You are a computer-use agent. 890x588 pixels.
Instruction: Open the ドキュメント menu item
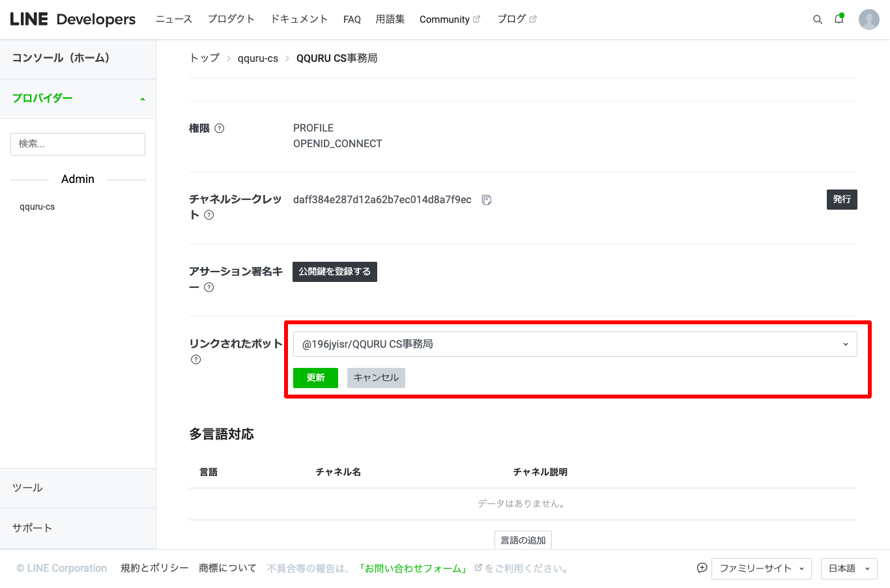[299, 20]
